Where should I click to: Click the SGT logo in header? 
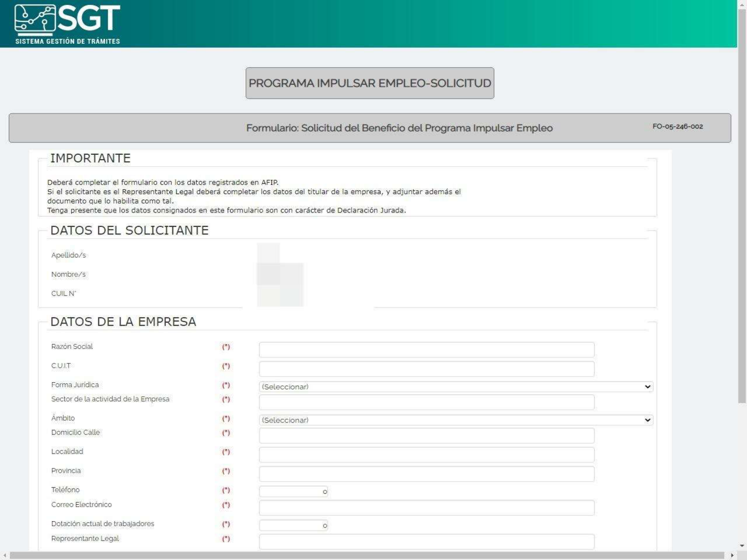67,24
